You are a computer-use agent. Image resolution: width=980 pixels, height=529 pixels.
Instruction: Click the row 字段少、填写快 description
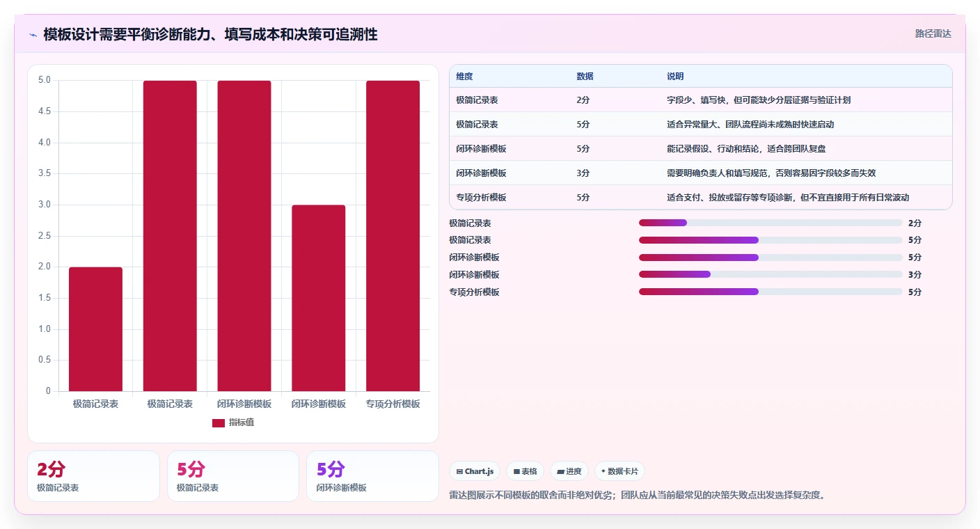coord(759,100)
